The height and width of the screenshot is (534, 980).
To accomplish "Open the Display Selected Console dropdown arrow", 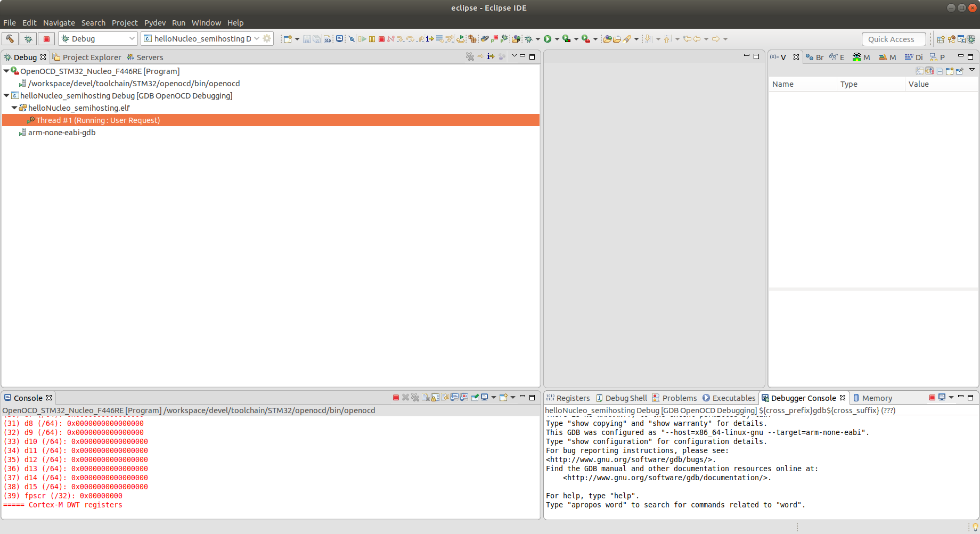I will click(x=494, y=397).
